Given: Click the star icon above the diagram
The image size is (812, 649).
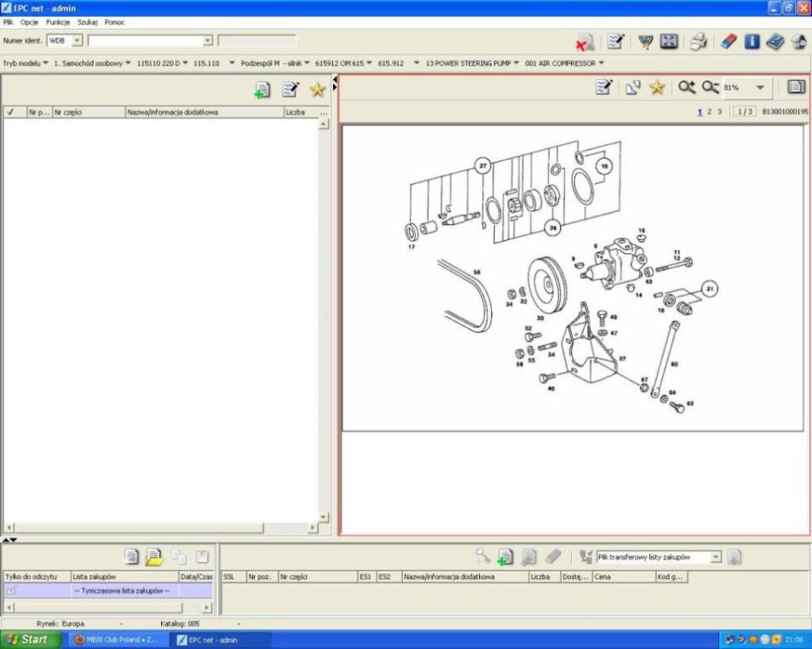Looking at the screenshot, I should [x=657, y=87].
